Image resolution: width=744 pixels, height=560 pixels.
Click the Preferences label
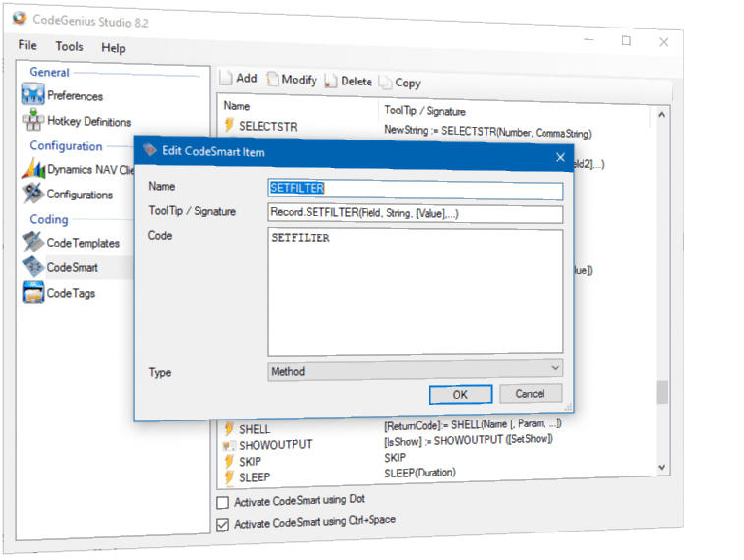75,95
